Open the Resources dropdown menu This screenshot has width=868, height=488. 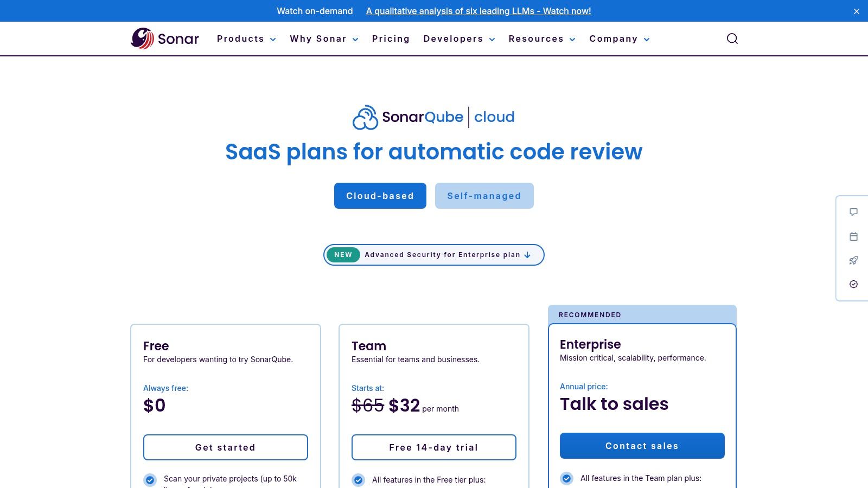(x=541, y=38)
